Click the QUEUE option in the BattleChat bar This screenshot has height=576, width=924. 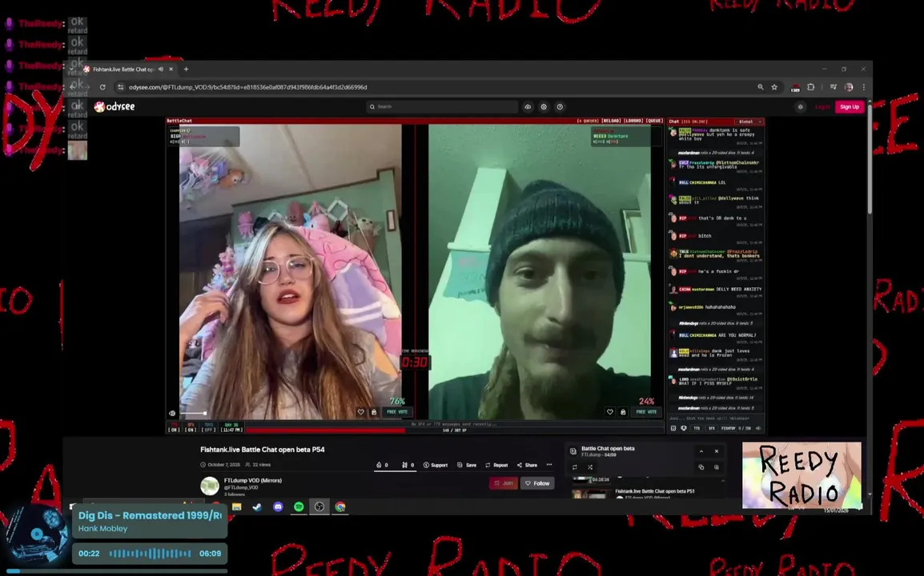point(655,121)
